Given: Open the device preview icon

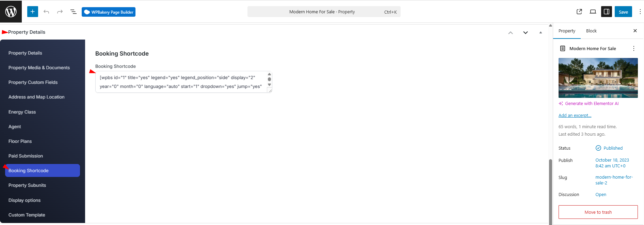Looking at the screenshot, I should (593, 12).
